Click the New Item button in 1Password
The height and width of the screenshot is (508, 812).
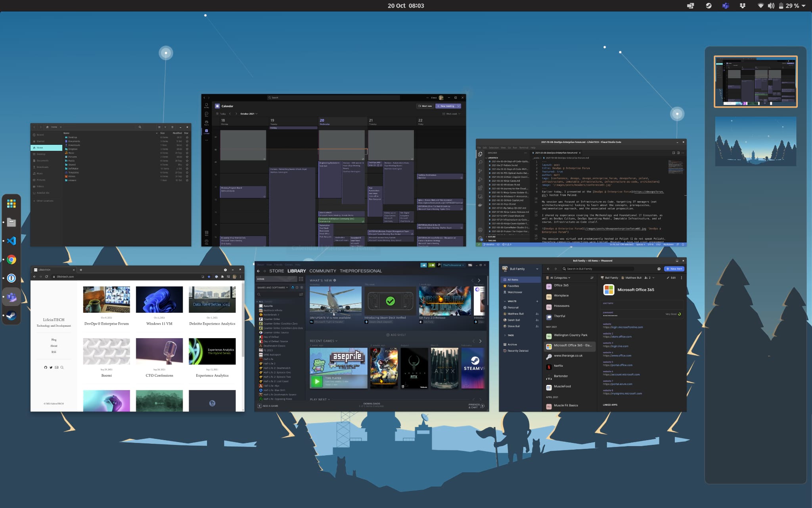click(674, 269)
